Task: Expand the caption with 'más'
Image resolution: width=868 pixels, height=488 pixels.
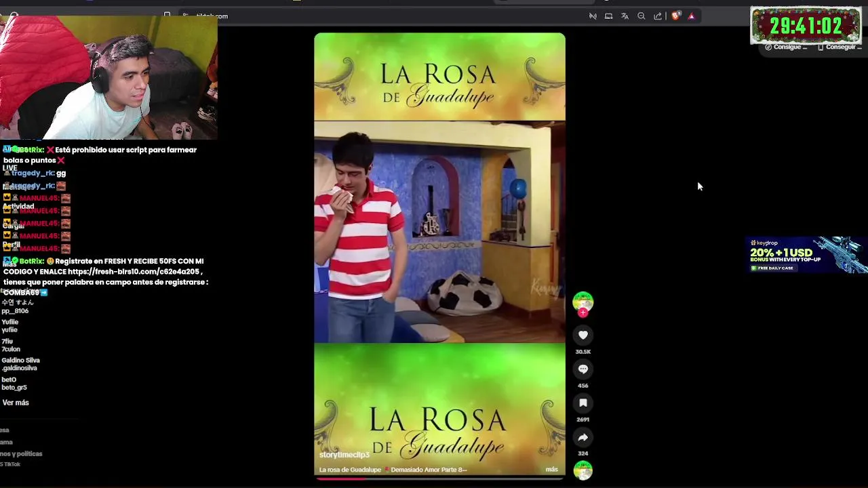Action: pyautogui.click(x=551, y=469)
